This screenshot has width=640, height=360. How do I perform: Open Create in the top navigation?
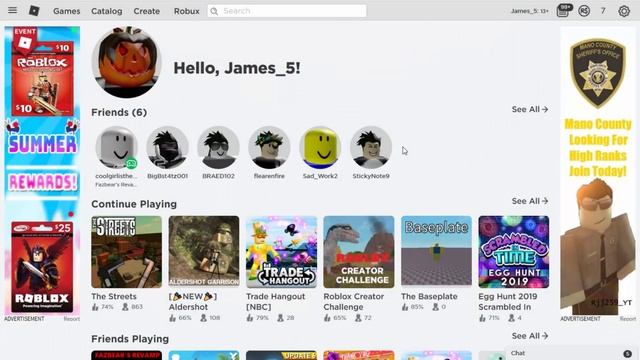147,11
